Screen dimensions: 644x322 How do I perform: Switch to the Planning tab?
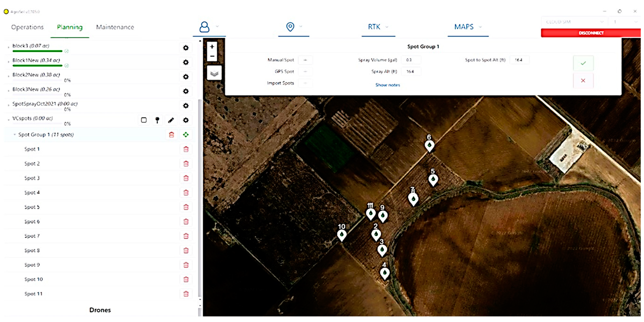[x=70, y=27]
